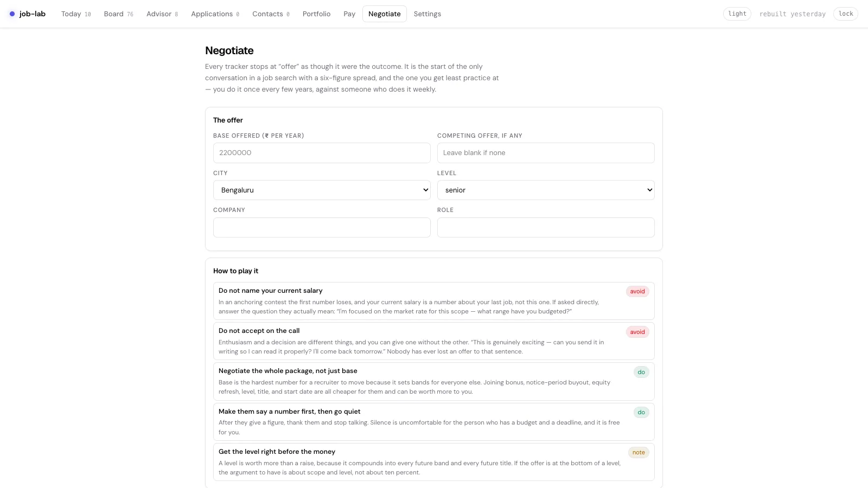Open the Level dropdown showing senior
The height and width of the screenshot is (488, 868).
pyautogui.click(x=546, y=190)
